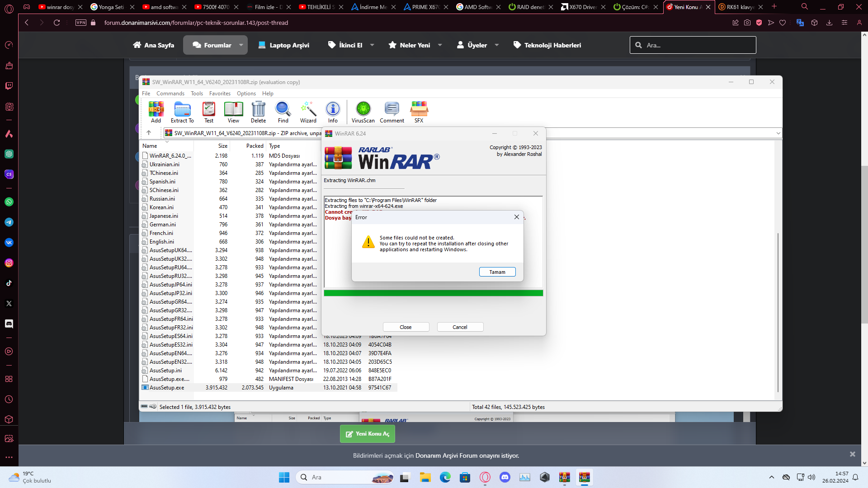868x488 pixels.
Task: Expand the İkinci El dropdown arrow
Action: 372,45
